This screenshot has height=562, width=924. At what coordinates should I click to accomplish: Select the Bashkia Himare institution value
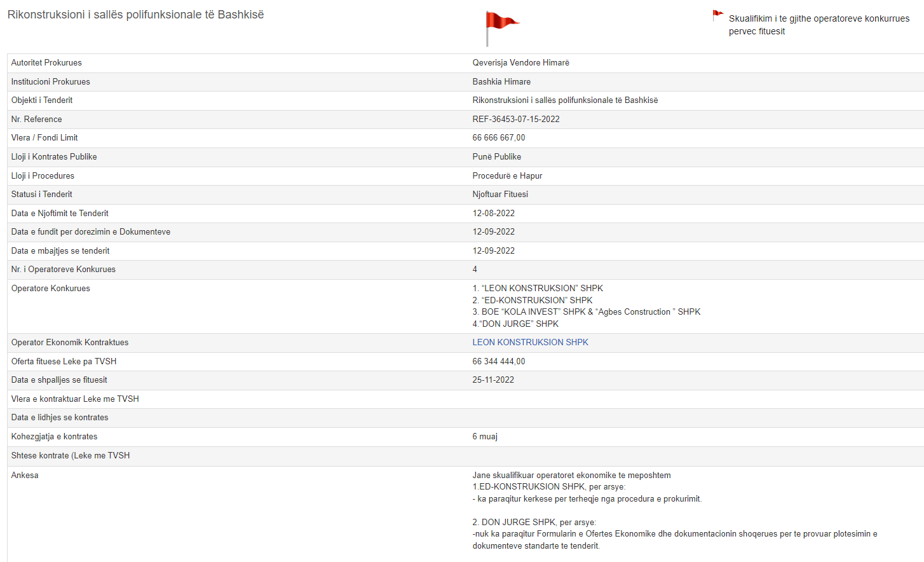pyautogui.click(x=501, y=82)
